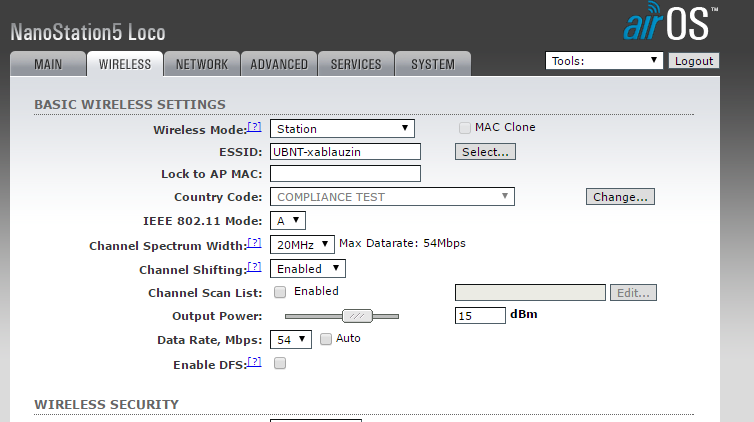754x422 pixels.
Task: Click the ESSID input field
Action: (345, 151)
